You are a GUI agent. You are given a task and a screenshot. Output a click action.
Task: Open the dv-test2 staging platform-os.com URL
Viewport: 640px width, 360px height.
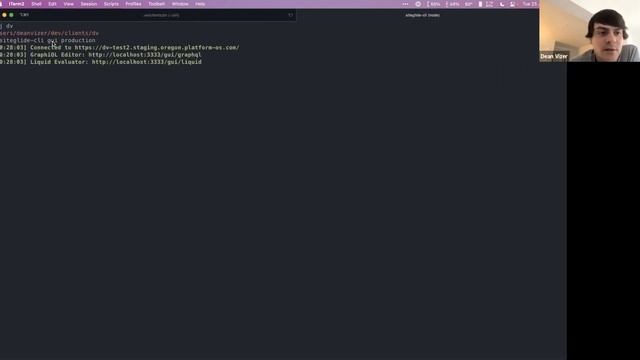click(157, 47)
